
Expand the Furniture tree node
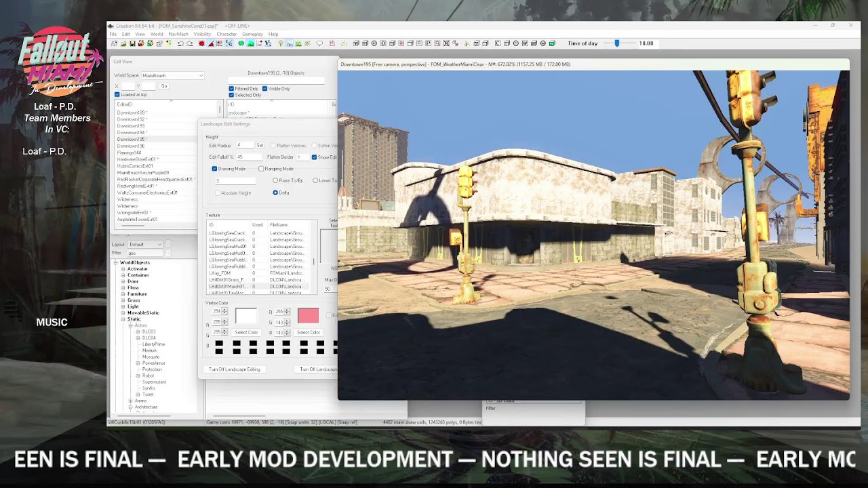coord(123,294)
